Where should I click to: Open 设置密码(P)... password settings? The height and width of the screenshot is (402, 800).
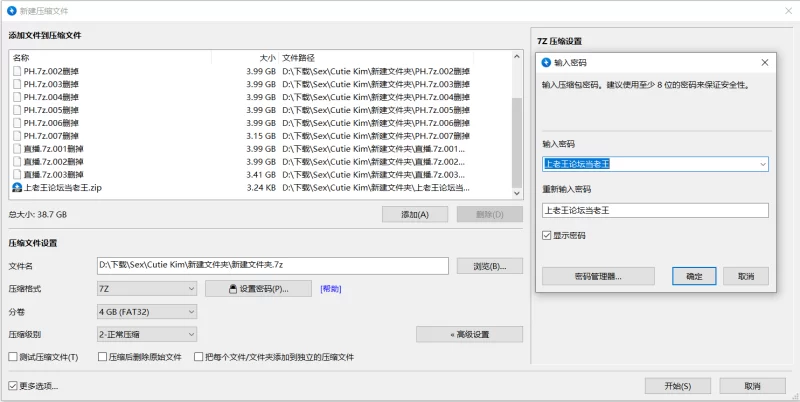click(x=258, y=289)
